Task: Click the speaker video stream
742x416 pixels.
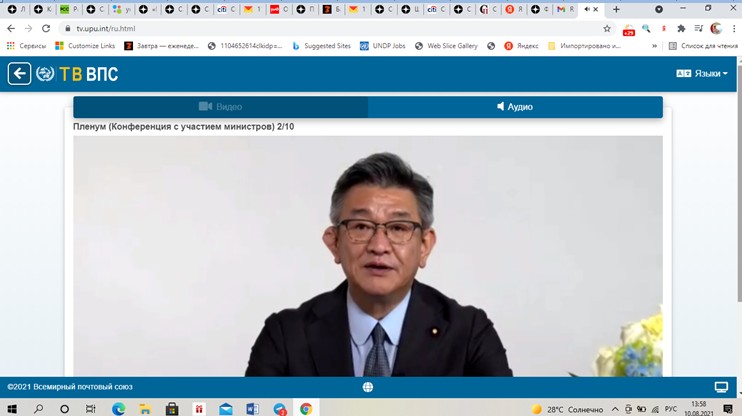Action: [x=368, y=256]
